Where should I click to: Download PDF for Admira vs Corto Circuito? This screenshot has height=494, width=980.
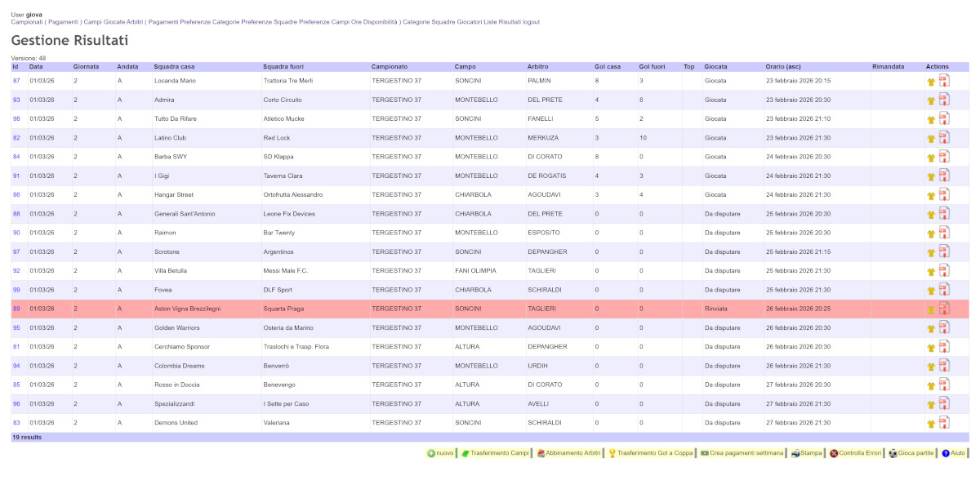point(944,100)
